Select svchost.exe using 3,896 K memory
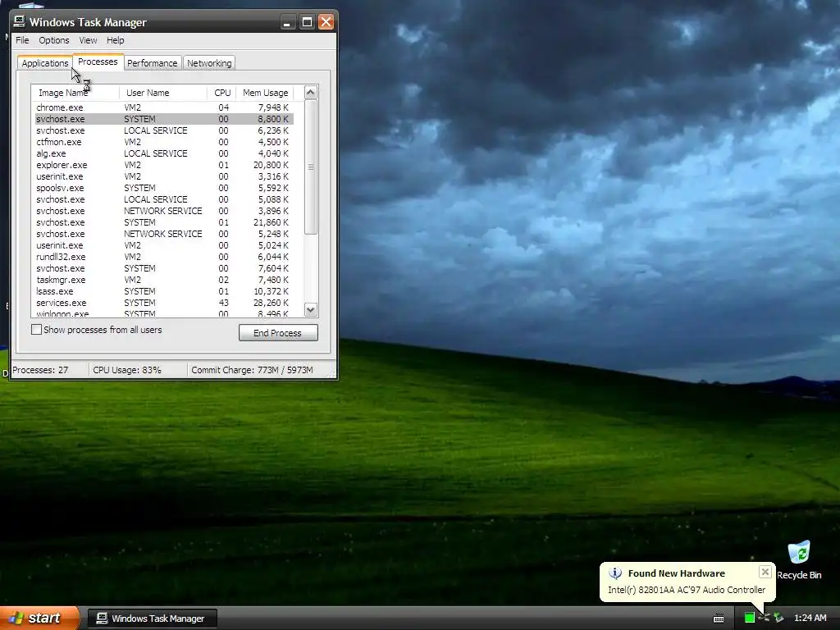The height and width of the screenshot is (630, 840). [x=164, y=211]
